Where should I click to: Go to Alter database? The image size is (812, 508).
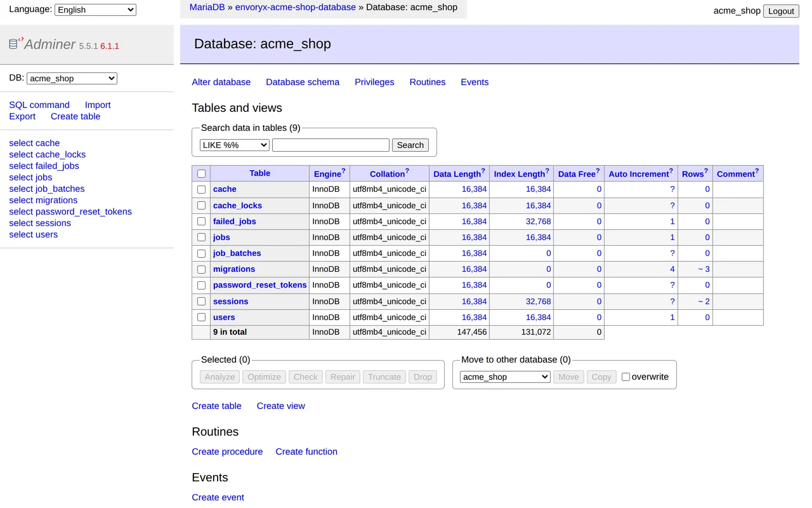(221, 82)
